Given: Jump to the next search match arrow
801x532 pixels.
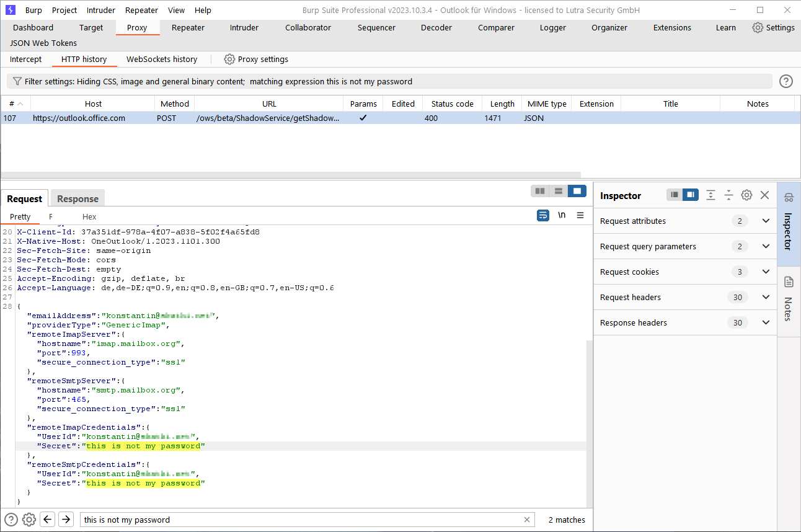Looking at the screenshot, I should [66, 520].
